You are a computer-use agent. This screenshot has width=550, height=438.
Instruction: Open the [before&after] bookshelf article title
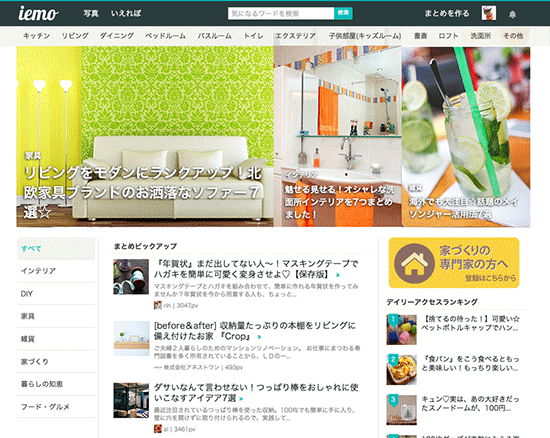(255, 331)
